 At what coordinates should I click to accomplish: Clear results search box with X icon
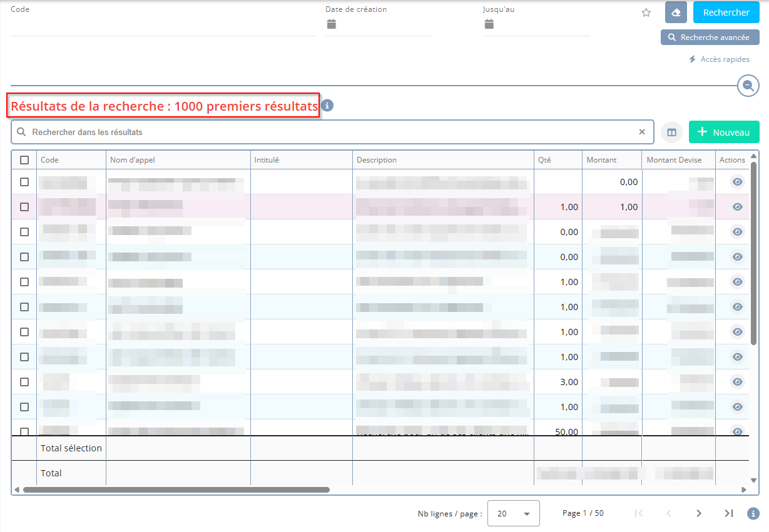tap(641, 132)
